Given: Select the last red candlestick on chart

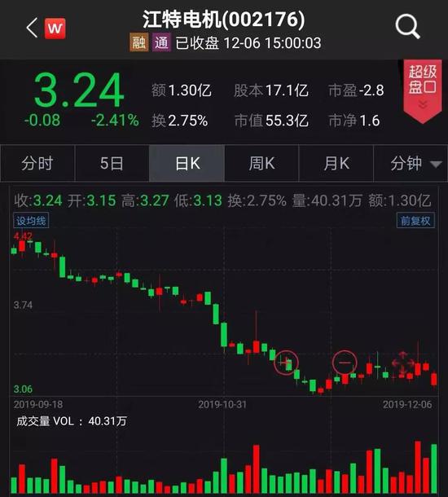Looking at the screenshot, I should point(433,379).
